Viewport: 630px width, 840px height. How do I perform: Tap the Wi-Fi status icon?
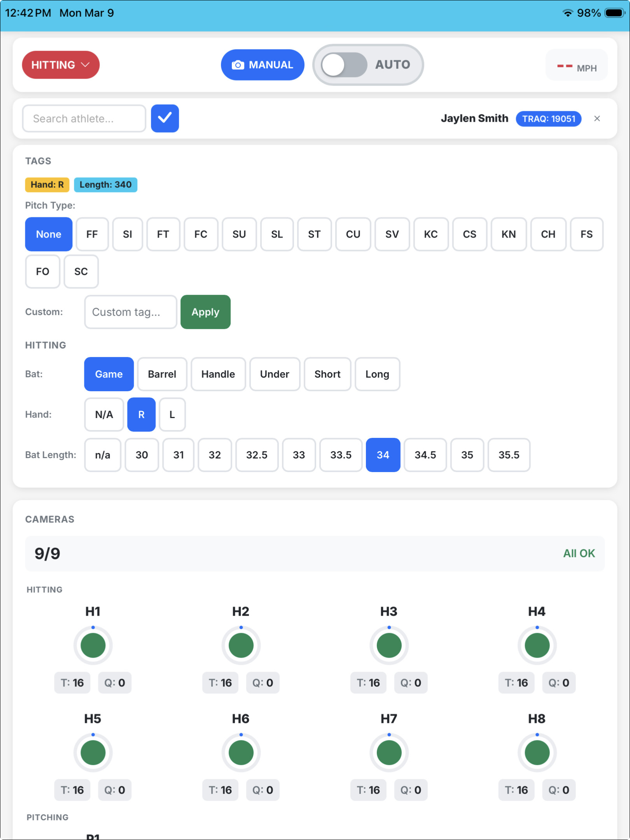[567, 13]
